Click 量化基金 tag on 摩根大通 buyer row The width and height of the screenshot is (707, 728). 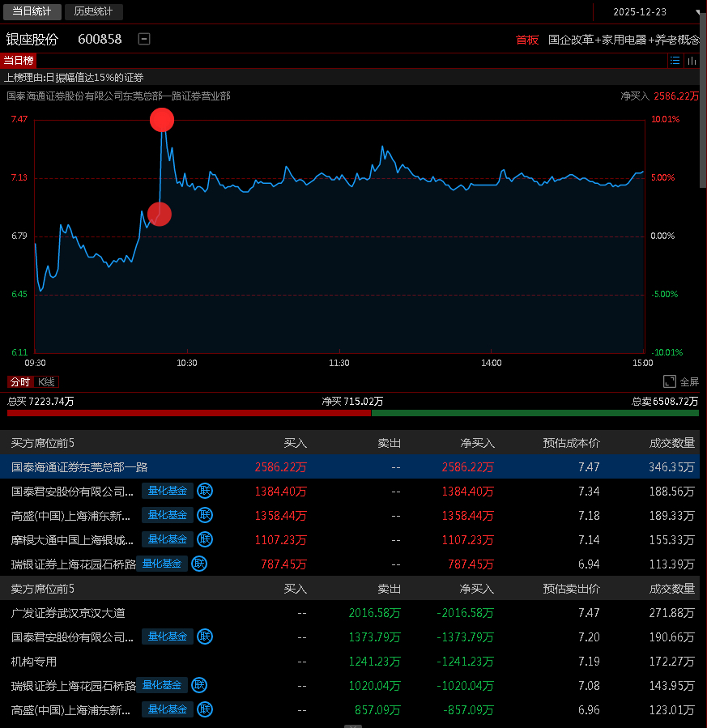(x=167, y=539)
